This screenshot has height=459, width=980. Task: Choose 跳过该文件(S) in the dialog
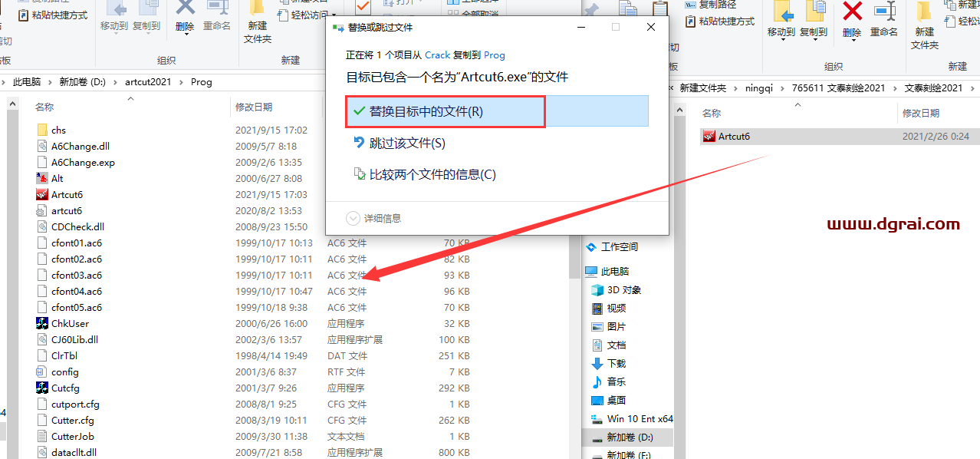pyautogui.click(x=399, y=143)
